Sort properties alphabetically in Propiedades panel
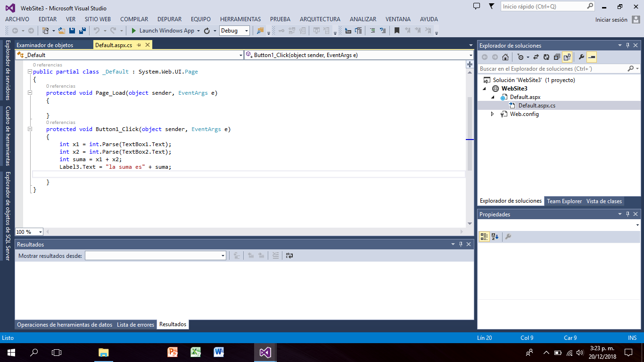644x362 pixels. pos(494,236)
